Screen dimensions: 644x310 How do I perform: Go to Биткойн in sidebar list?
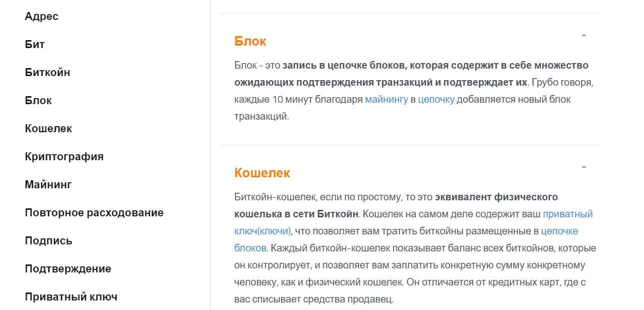click(x=47, y=73)
